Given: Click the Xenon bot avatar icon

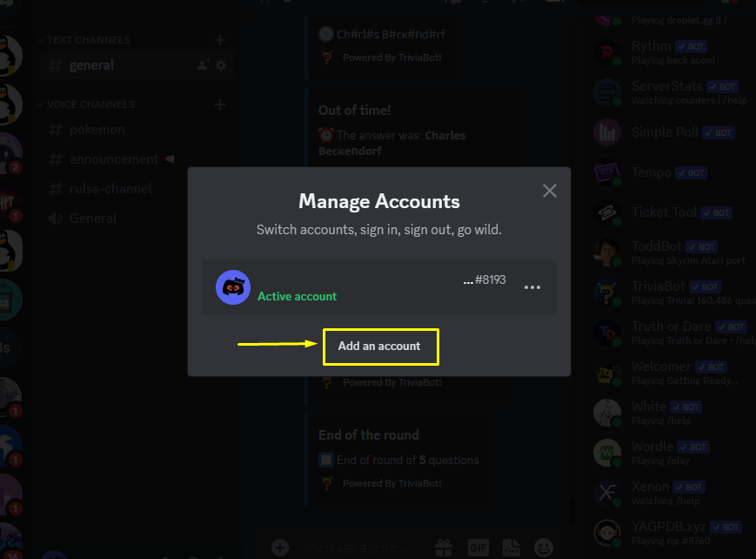Looking at the screenshot, I should click(x=607, y=493).
